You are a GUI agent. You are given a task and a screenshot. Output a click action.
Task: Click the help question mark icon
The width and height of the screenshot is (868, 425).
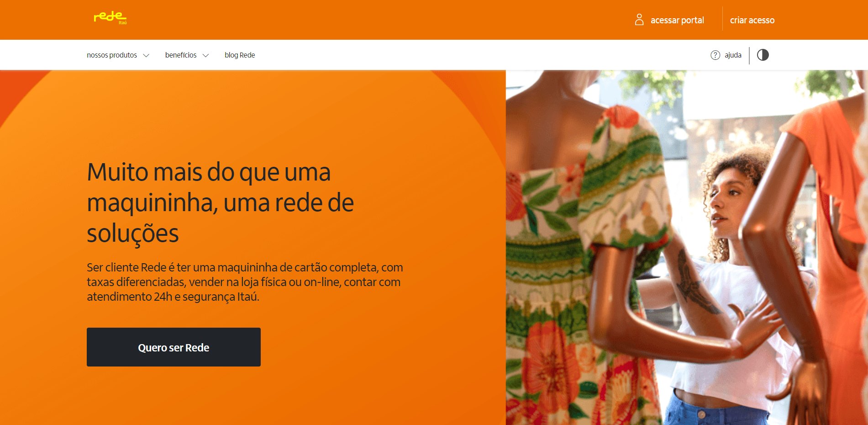point(715,55)
